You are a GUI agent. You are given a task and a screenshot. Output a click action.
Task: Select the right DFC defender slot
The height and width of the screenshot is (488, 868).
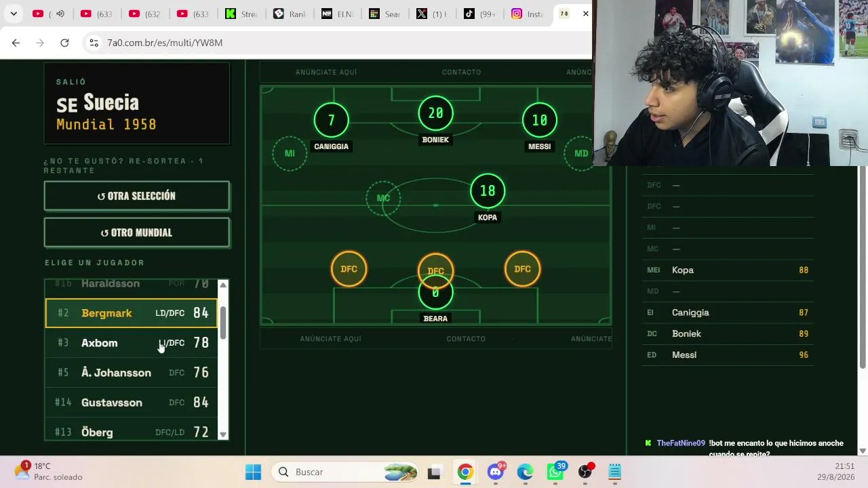(522, 269)
